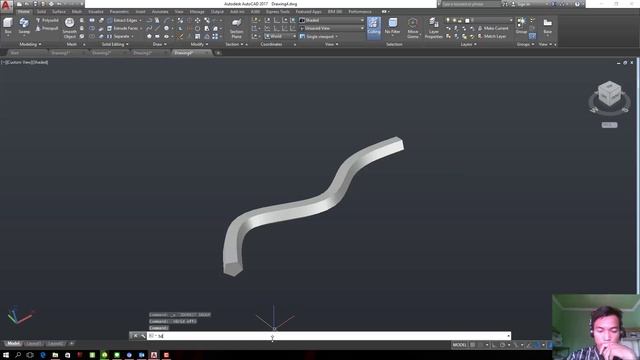Select the Box modeling tool
The width and height of the screenshot is (640, 360).
(8, 26)
